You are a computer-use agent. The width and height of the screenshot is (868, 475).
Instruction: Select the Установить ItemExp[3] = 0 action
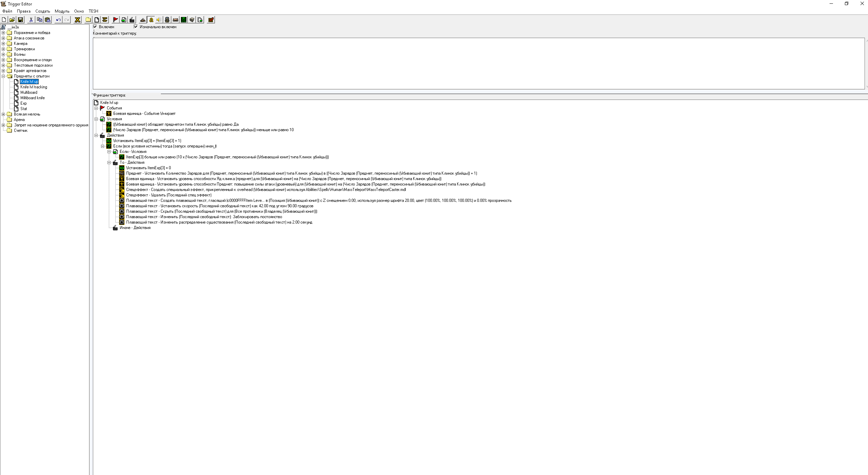click(x=148, y=168)
